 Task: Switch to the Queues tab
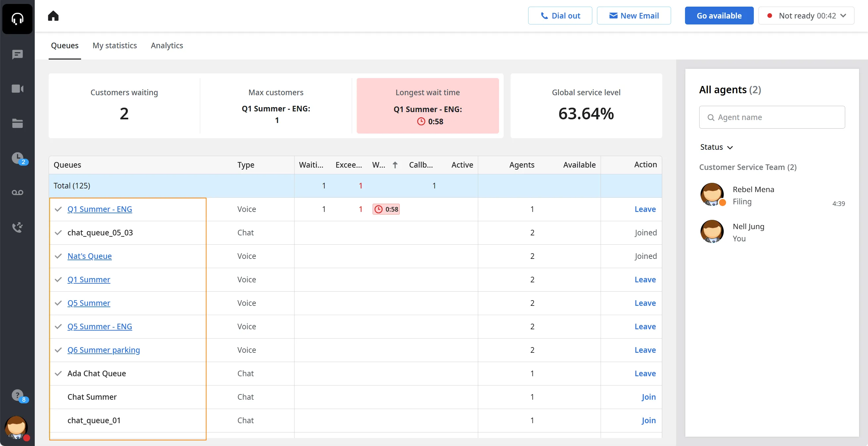[x=65, y=45]
